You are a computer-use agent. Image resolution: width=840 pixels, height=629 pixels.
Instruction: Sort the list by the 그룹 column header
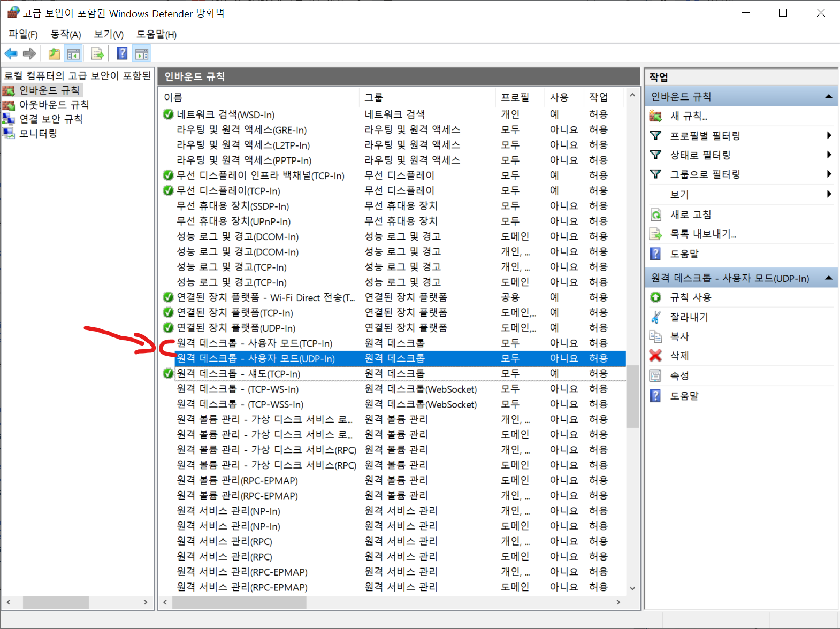[x=427, y=97]
